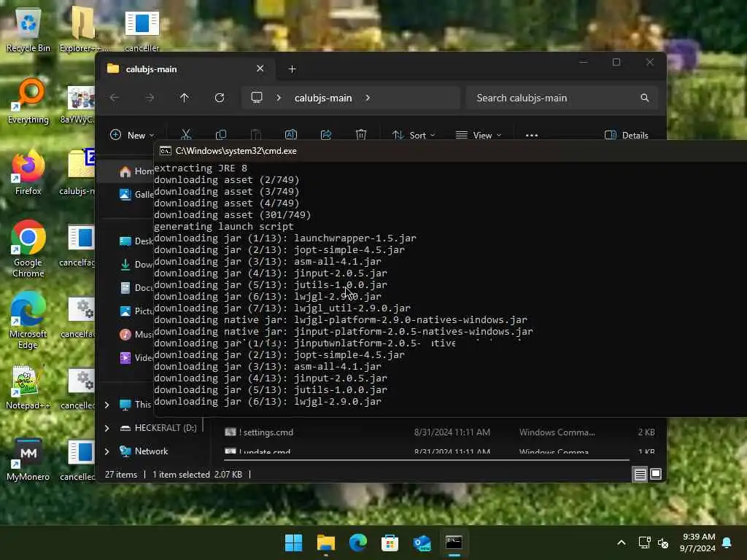This screenshot has height=560, width=747.
Task: Refresh the calubjs-main folder
Action: point(220,98)
